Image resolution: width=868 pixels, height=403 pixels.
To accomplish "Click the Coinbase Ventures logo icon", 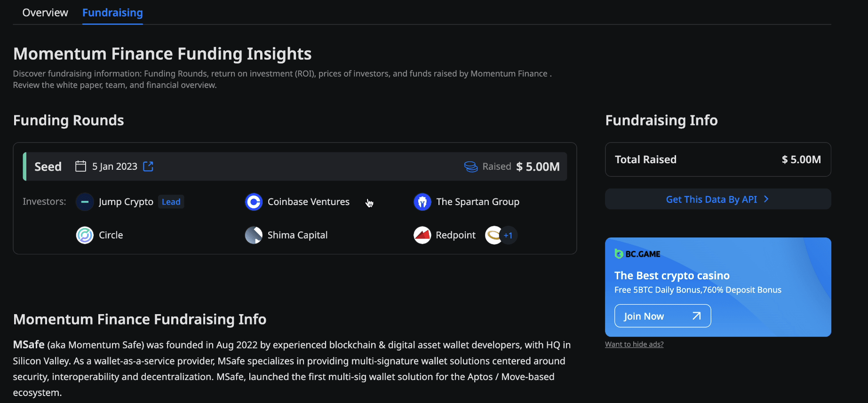I will [x=254, y=202].
